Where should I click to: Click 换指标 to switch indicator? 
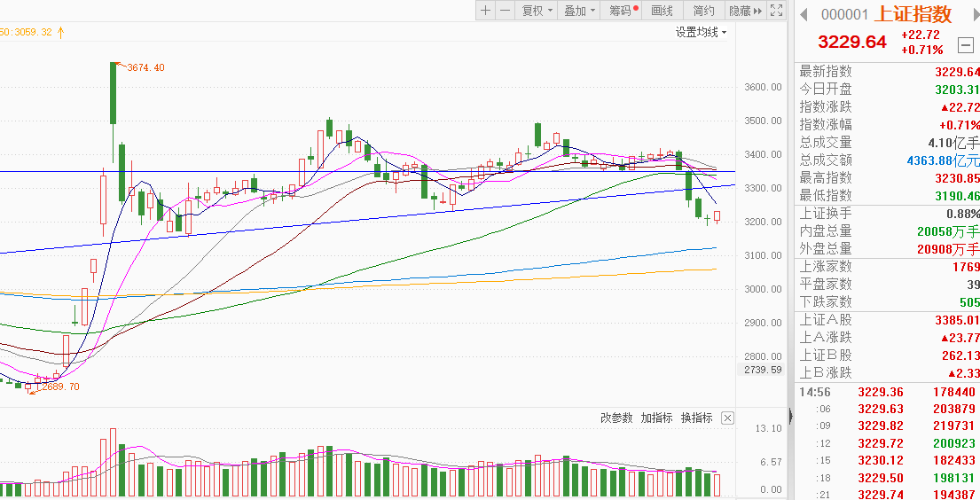pos(696,418)
